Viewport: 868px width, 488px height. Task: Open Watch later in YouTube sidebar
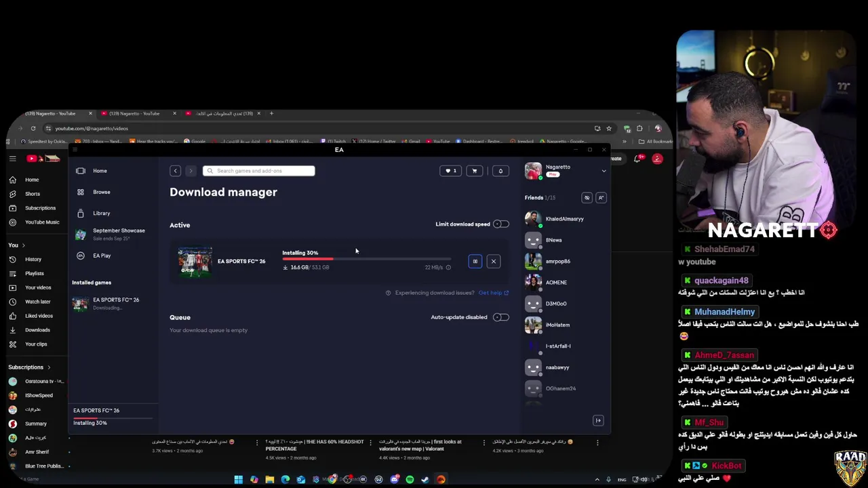coord(37,302)
